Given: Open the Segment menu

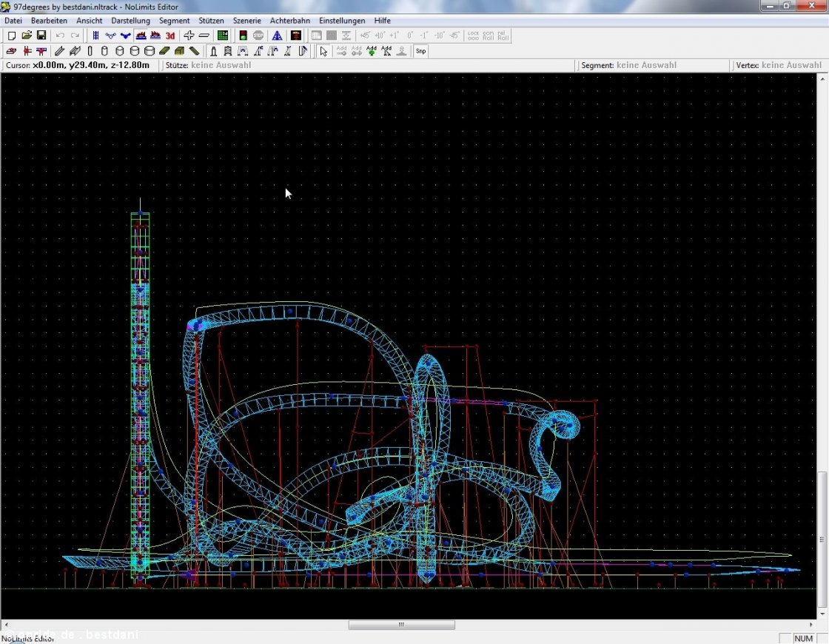Looking at the screenshot, I should pos(174,21).
